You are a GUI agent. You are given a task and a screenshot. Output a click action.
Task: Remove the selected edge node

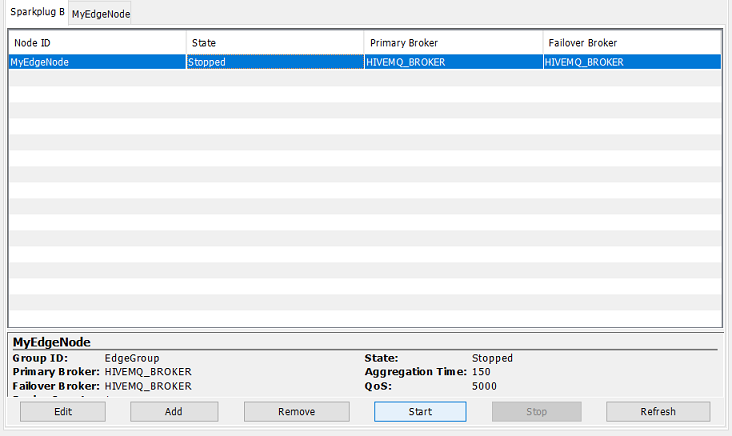pyautogui.click(x=295, y=412)
